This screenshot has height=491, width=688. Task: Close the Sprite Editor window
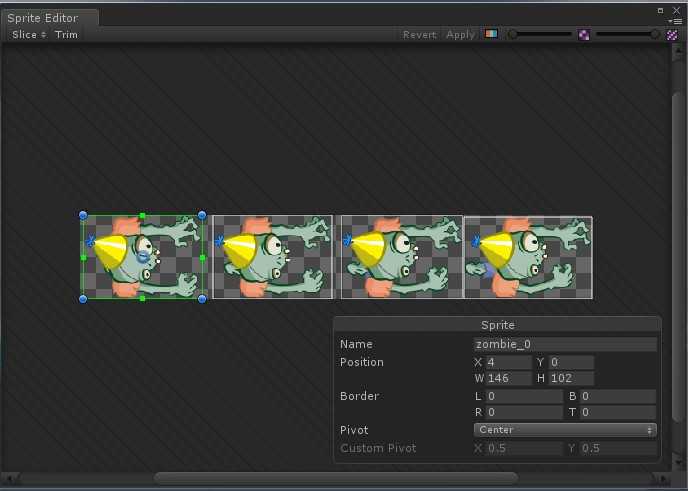(676, 10)
